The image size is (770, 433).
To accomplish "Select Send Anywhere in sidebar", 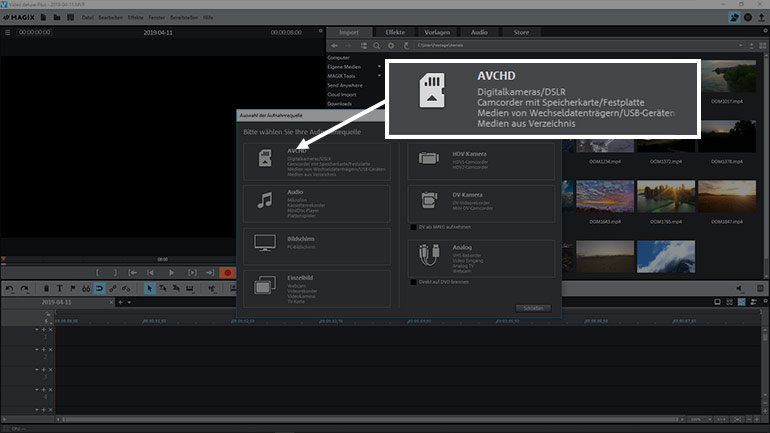I will pyautogui.click(x=345, y=85).
